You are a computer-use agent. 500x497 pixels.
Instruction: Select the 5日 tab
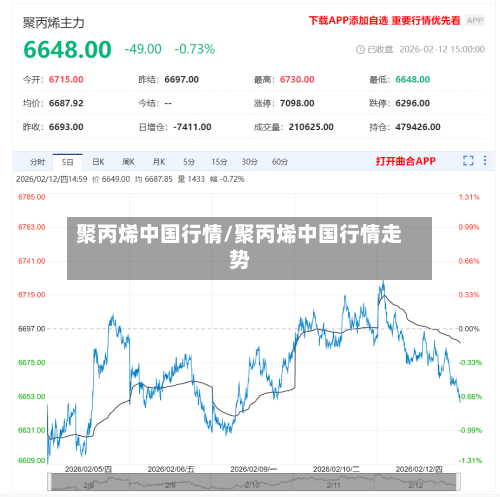[67, 162]
